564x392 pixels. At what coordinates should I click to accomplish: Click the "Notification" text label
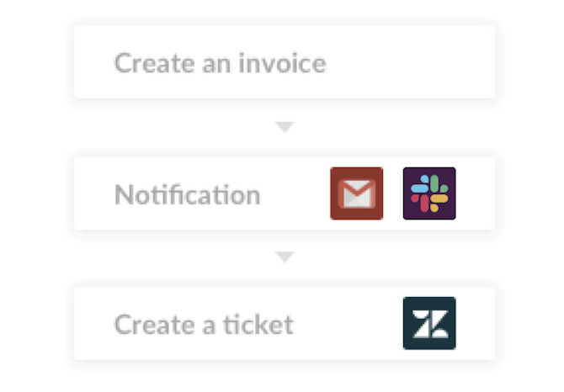(x=188, y=194)
